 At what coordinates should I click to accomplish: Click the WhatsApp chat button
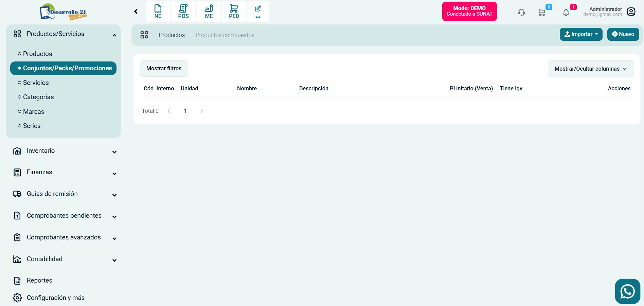point(627,291)
